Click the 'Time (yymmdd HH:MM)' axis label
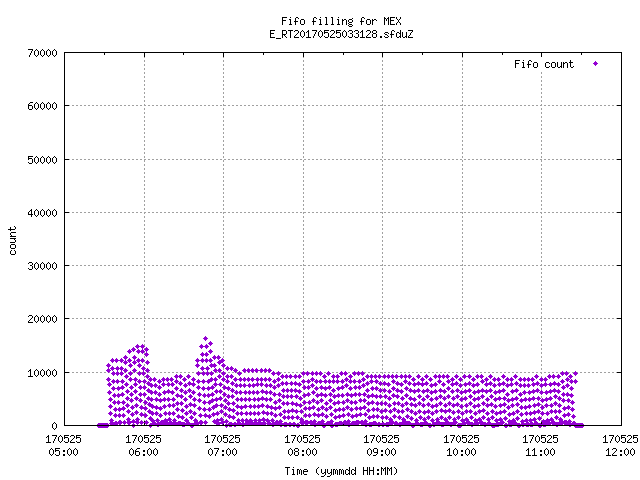 341,471
